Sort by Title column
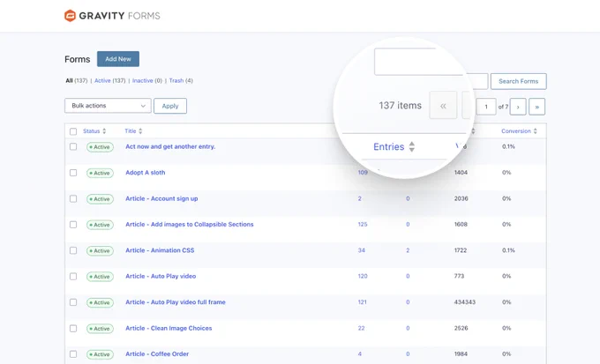The height and width of the screenshot is (364, 600). pyautogui.click(x=133, y=131)
